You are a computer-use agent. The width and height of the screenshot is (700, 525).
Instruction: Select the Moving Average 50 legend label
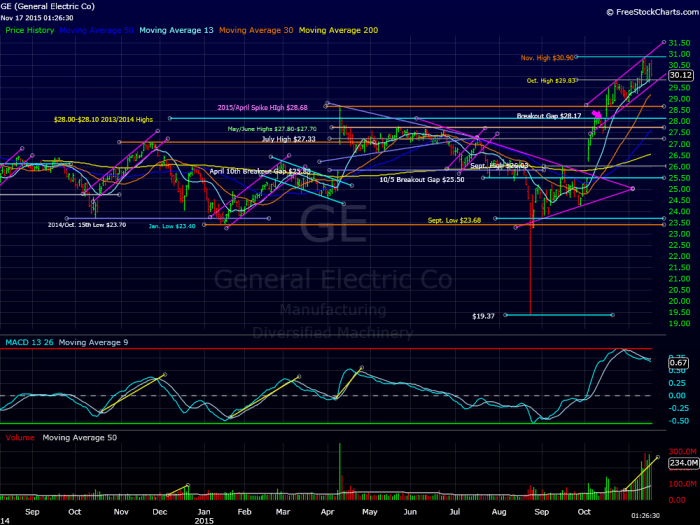pyautogui.click(x=96, y=30)
